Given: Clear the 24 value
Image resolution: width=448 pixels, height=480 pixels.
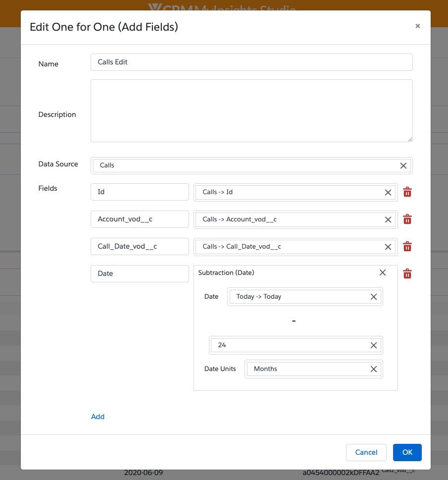Looking at the screenshot, I should [x=374, y=345].
